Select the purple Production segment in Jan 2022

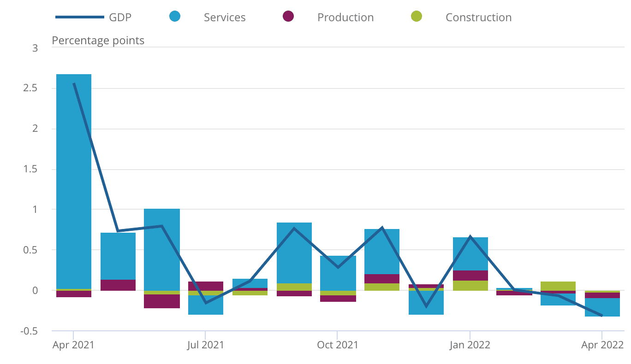coord(470,276)
